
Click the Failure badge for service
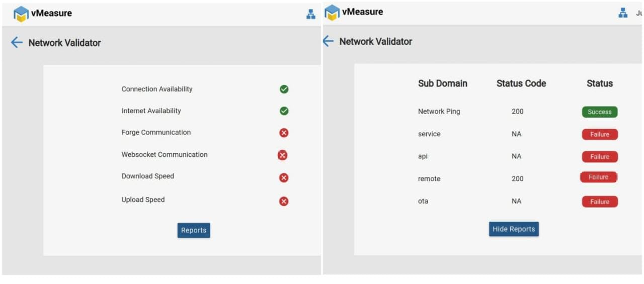pyautogui.click(x=599, y=134)
